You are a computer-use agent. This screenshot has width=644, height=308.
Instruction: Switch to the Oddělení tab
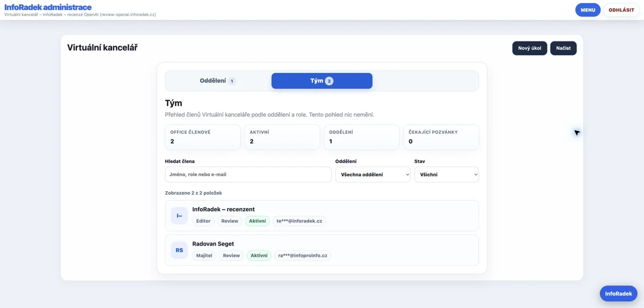218,81
